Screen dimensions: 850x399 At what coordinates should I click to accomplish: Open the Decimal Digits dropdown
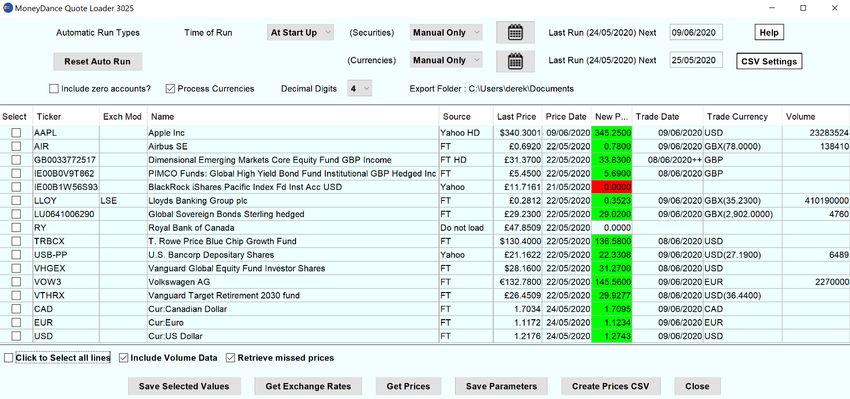(x=359, y=88)
